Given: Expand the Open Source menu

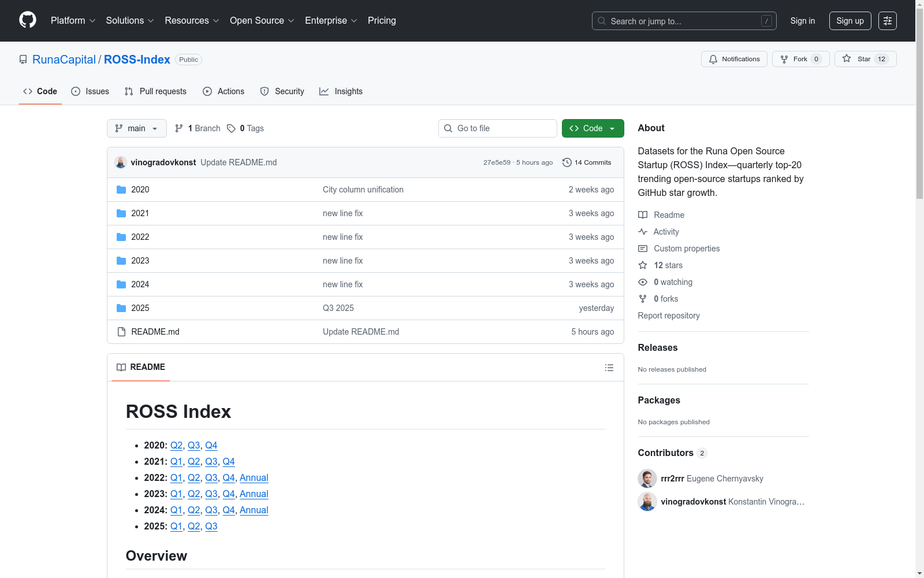Looking at the screenshot, I should pyautogui.click(x=262, y=21).
